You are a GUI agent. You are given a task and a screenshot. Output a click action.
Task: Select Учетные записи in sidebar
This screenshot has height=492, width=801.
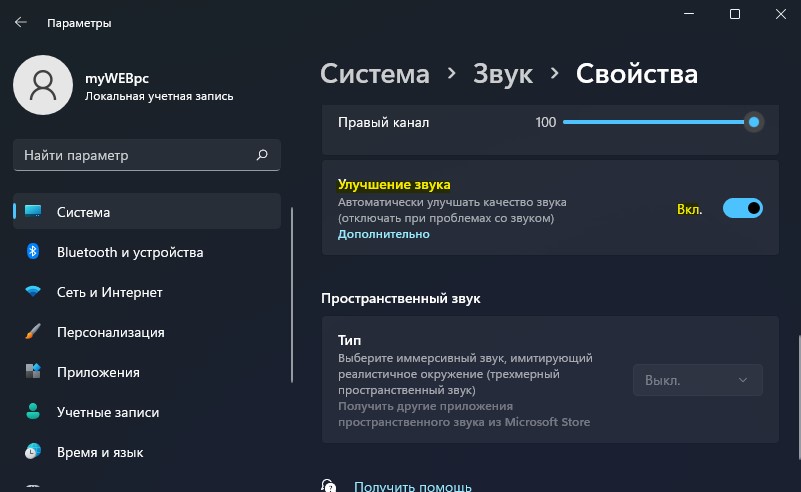147,412
